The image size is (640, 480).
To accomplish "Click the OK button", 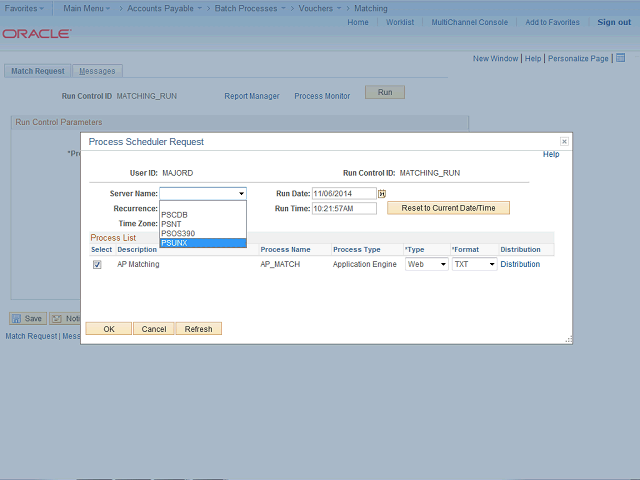I will tap(109, 329).
